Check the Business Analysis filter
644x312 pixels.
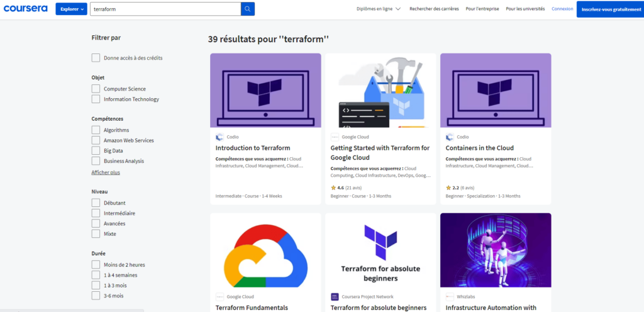[x=96, y=161]
